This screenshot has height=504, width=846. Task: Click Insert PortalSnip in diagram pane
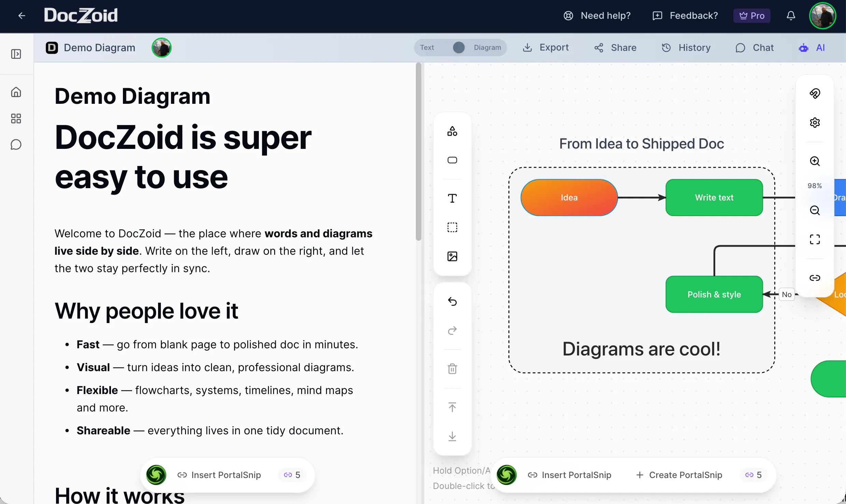coord(569,475)
